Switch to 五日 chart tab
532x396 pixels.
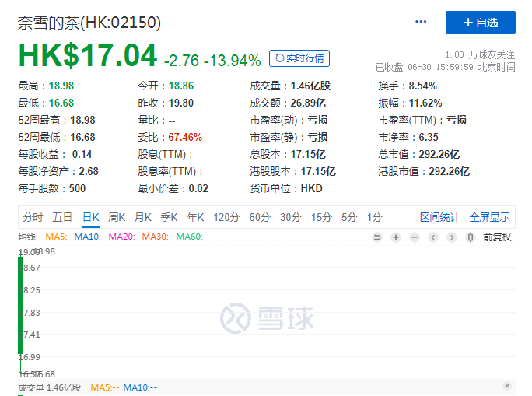[62, 217]
